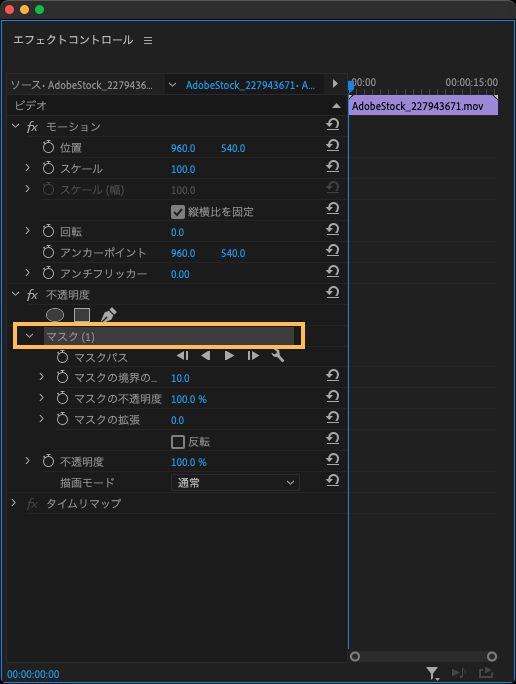Edit the マスクの境界のぼかし value 10.0
This screenshot has height=684, width=516.
click(180, 378)
